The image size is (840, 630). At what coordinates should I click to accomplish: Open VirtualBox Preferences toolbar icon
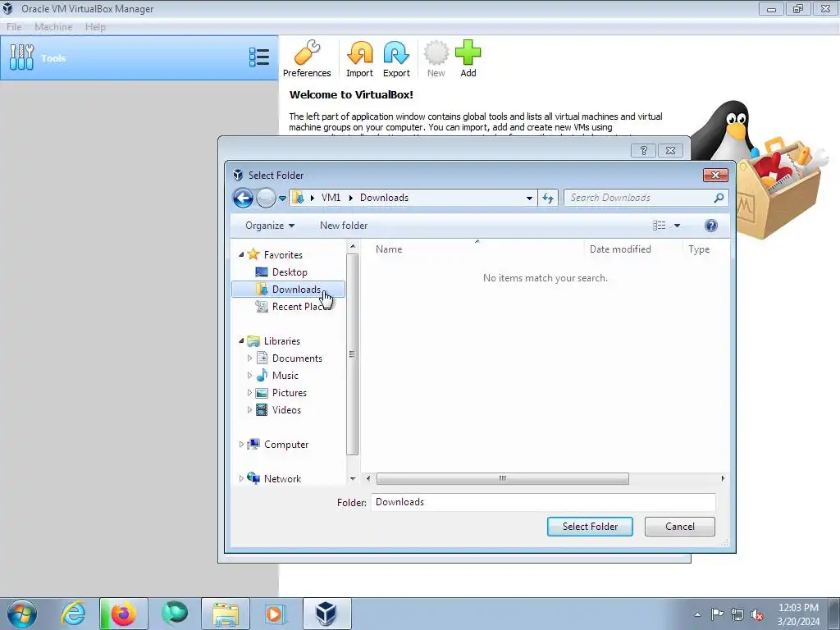pyautogui.click(x=307, y=58)
